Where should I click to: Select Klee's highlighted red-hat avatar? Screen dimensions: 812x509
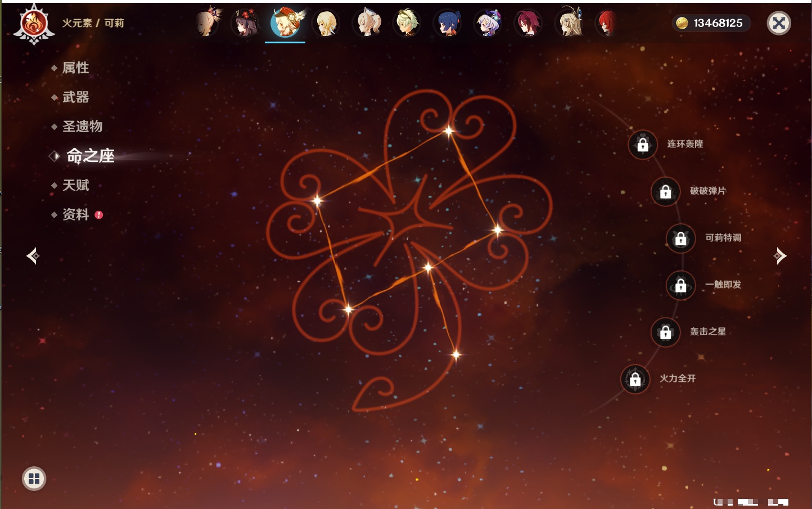click(286, 23)
